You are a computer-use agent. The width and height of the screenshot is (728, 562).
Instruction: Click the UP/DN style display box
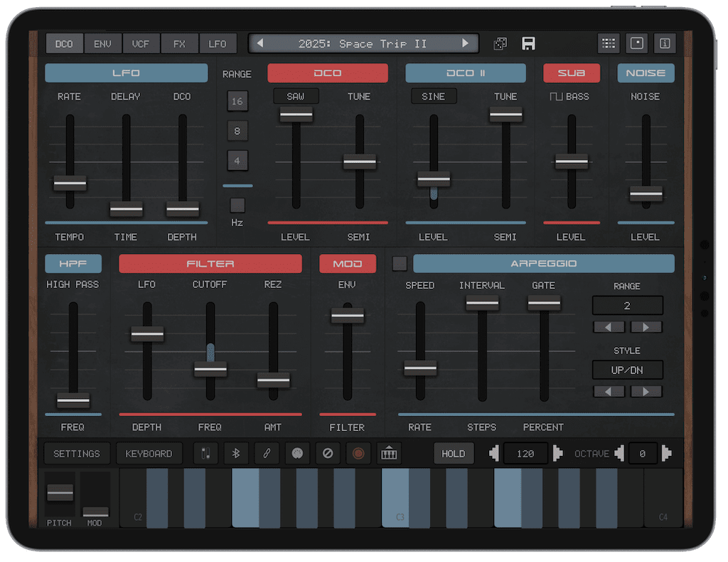pyautogui.click(x=627, y=370)
